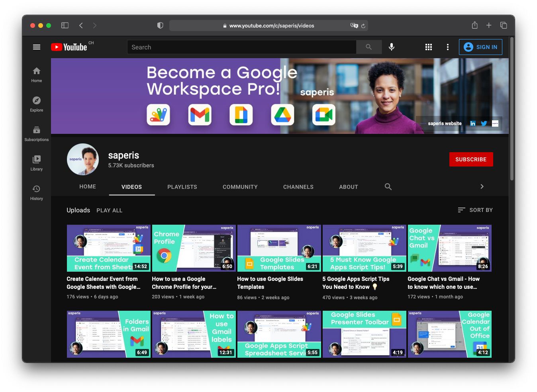Play the 5 Must Know Tips 5:39 thumbnail
537x392 pixels.
pos(365,248)
